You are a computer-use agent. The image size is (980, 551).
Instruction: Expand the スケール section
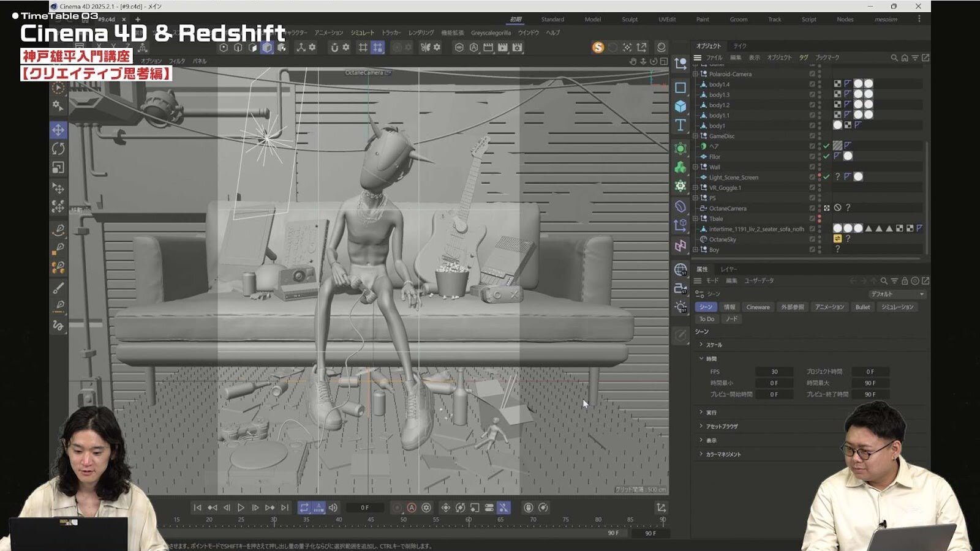tap(701, 345)
